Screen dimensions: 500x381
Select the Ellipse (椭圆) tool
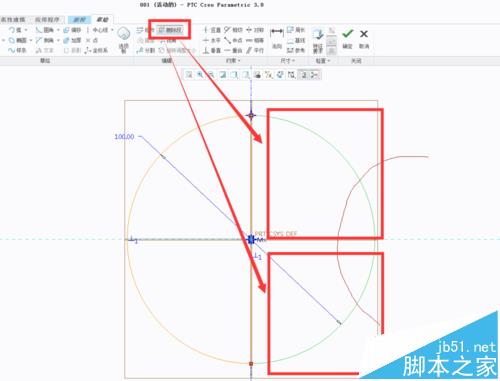[18, 40]
